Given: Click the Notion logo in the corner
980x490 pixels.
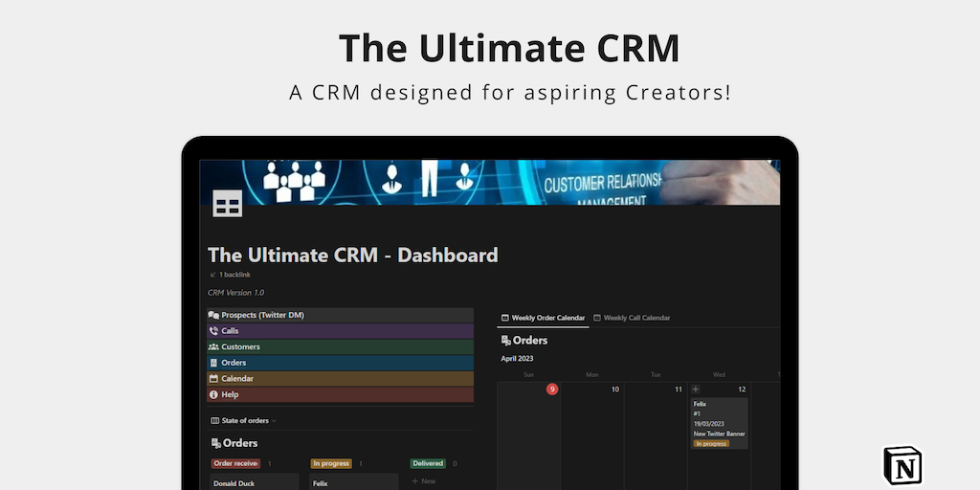Looking at the screenshot, I should [903, 466].
